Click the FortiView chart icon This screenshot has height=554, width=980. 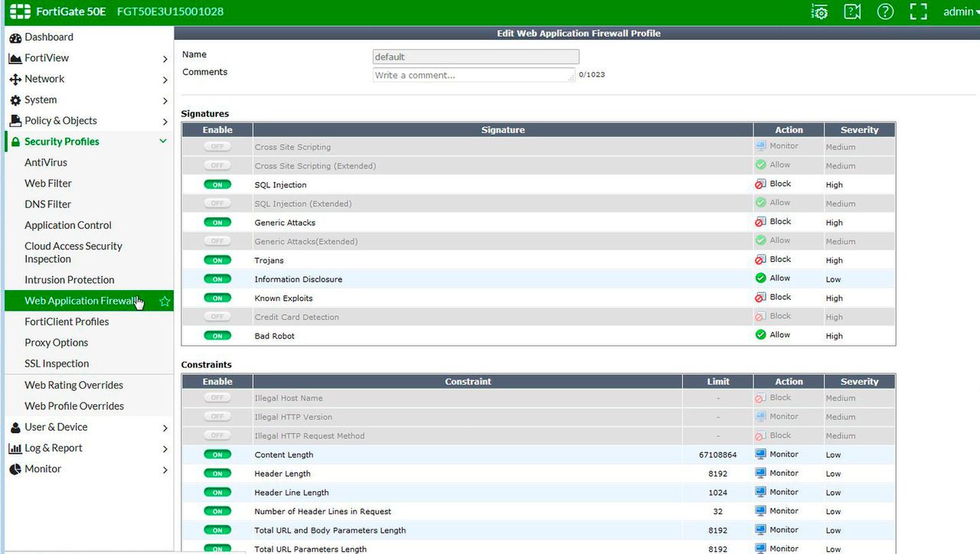click(x=15, y=58)
